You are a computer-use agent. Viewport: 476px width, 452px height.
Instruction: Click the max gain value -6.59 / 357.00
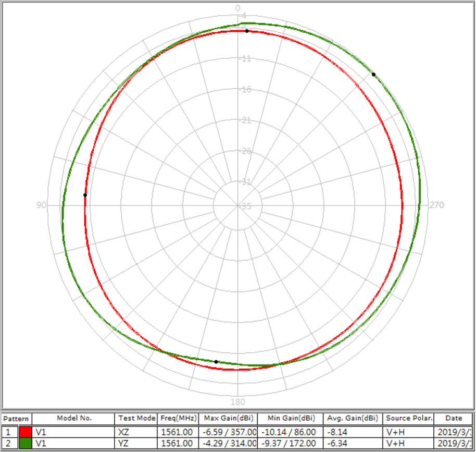coord(229,432)
